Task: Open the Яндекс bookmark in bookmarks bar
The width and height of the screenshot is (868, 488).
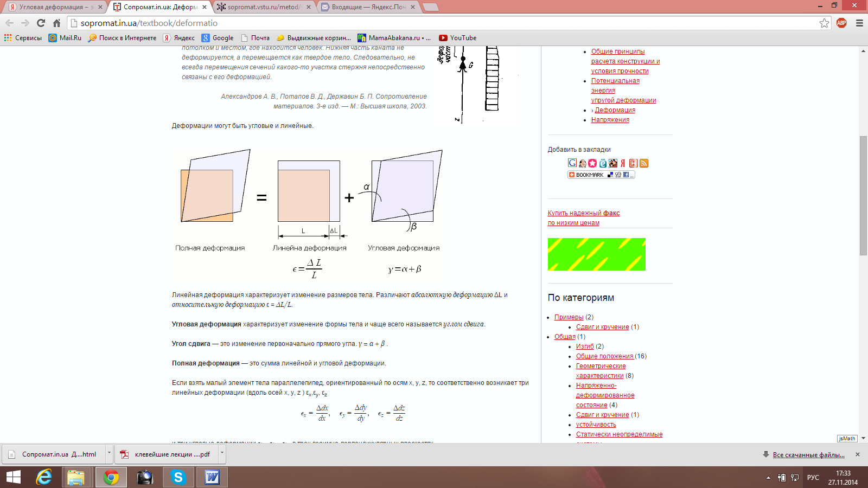Action: 179,38
